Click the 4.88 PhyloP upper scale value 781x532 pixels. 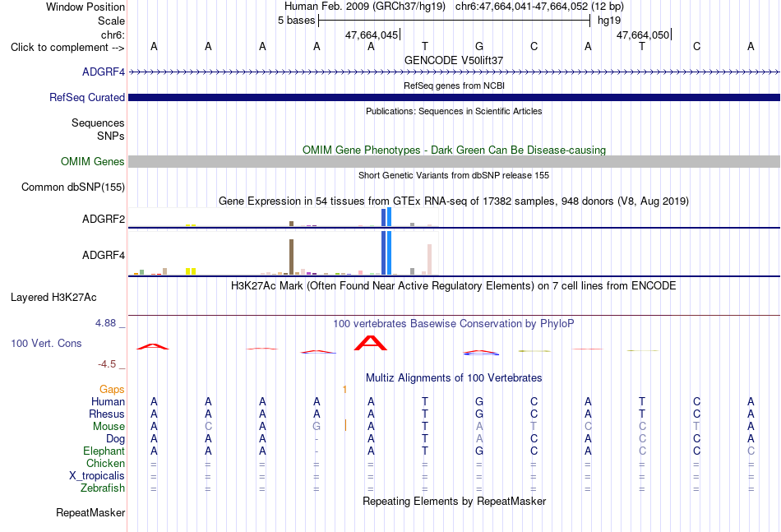point(105,323)
